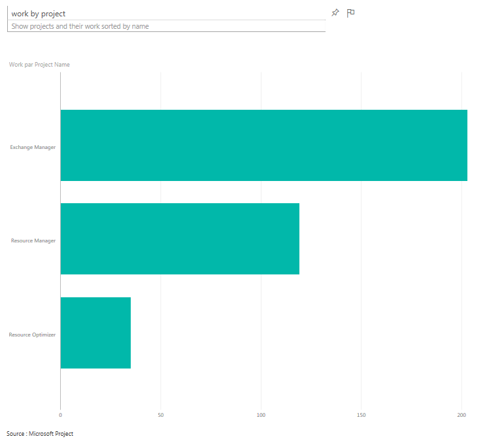Click the 200 tick label on the axis
This screenshot has width=504, height=443.
462,415
